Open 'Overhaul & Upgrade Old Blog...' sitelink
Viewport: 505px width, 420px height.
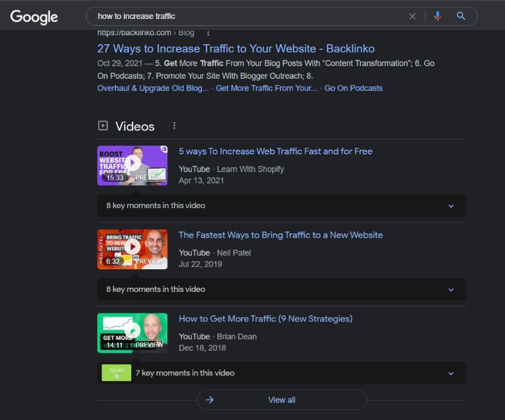[x=153, y=88]
